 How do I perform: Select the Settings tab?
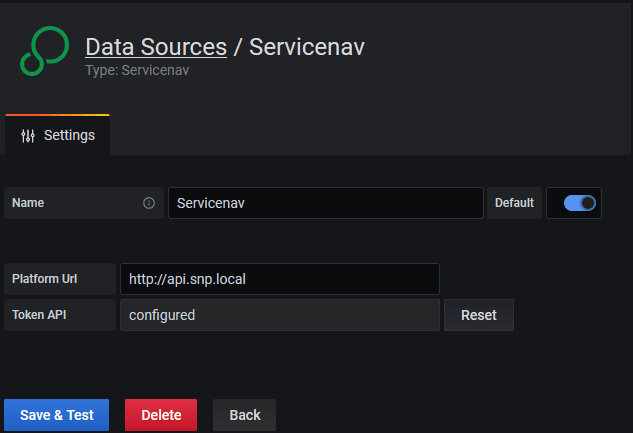click(x=57, y=135)
